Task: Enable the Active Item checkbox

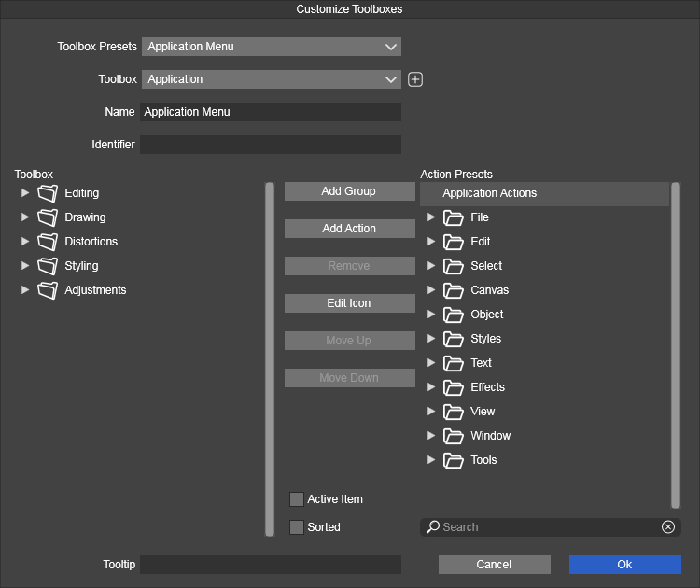Action: point(297,499)
